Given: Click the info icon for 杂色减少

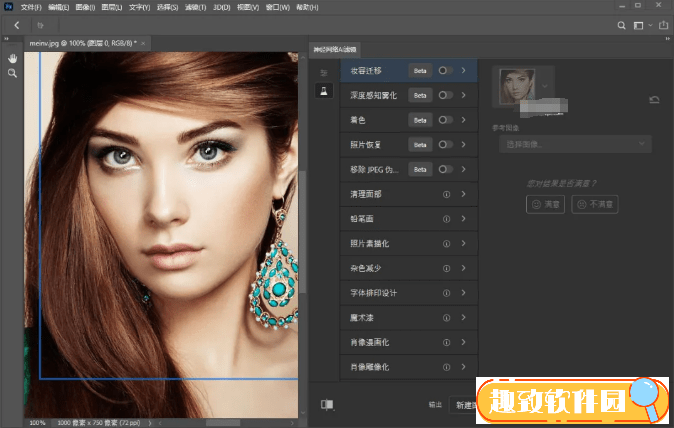Looking at the screenshot, I should [447, 269].
